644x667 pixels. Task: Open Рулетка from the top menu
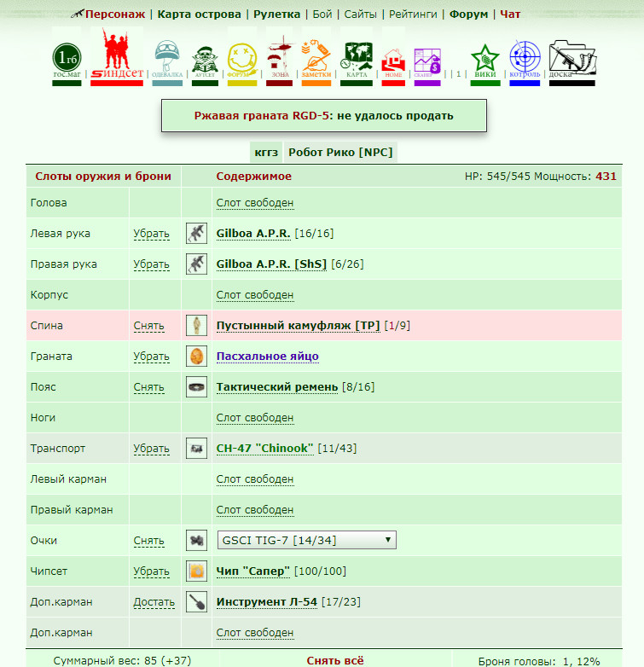(x=277, y=14)
